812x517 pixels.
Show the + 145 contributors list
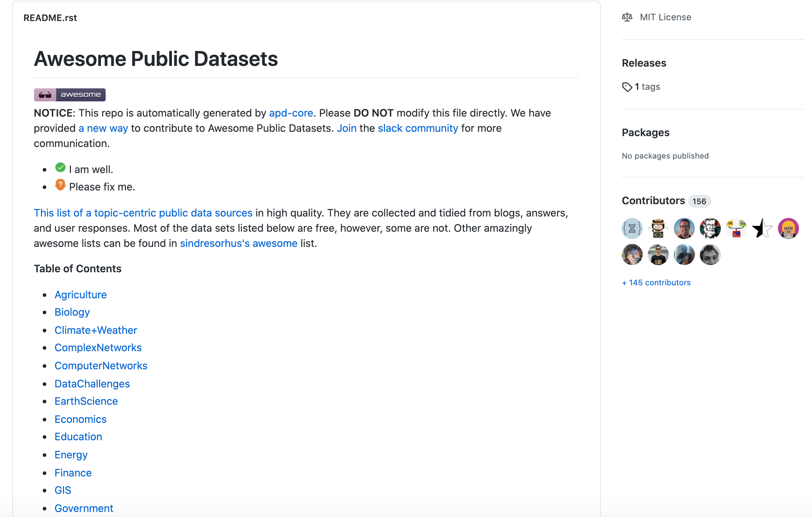pos(656,282)
